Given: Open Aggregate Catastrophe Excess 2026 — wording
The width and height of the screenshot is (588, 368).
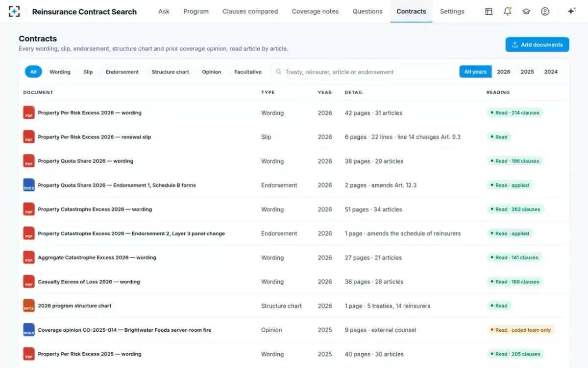Looking at the screenshot, I should [97, 258].
